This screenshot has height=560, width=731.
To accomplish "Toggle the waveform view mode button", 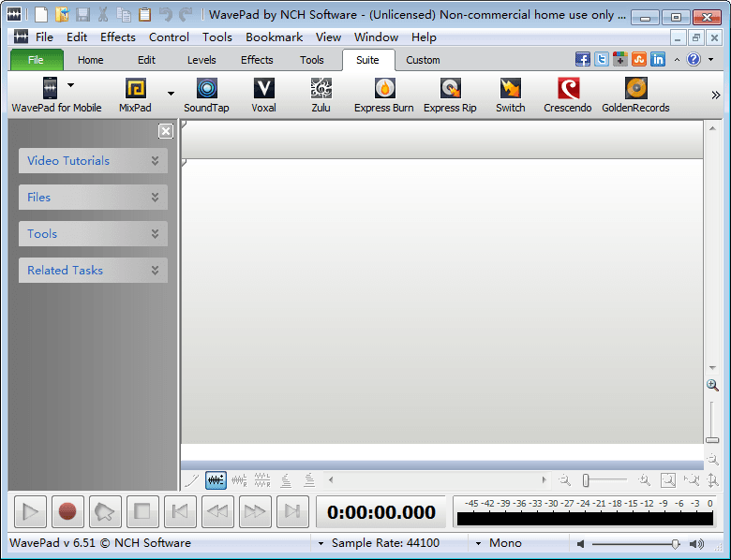I will tap(216, 480).
